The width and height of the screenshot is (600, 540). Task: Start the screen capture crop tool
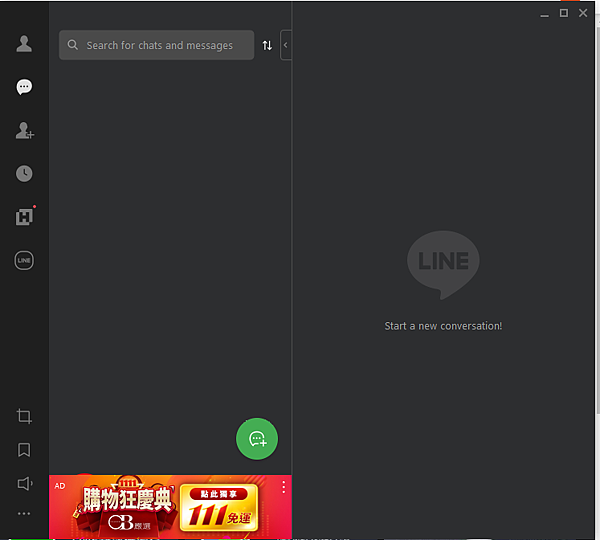click(x=24, y=416)
